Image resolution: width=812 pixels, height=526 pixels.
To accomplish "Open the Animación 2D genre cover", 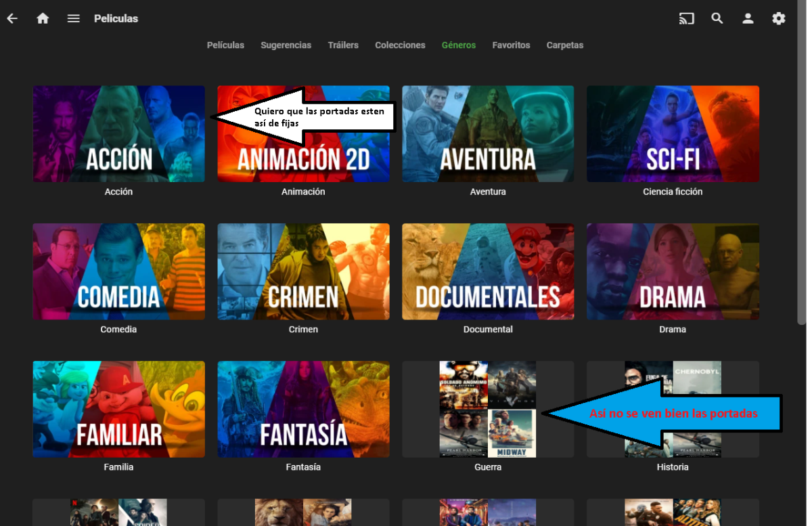I will pyautogui.click(x=303, y=134).
